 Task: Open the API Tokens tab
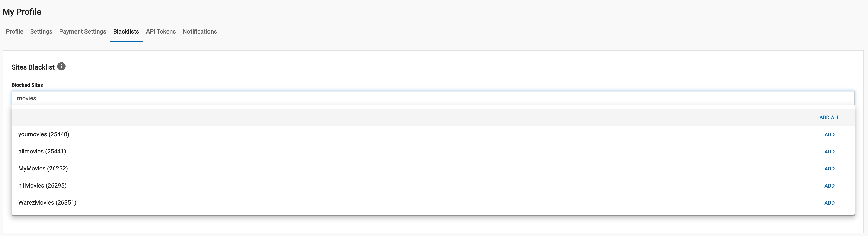click(161, 31)
